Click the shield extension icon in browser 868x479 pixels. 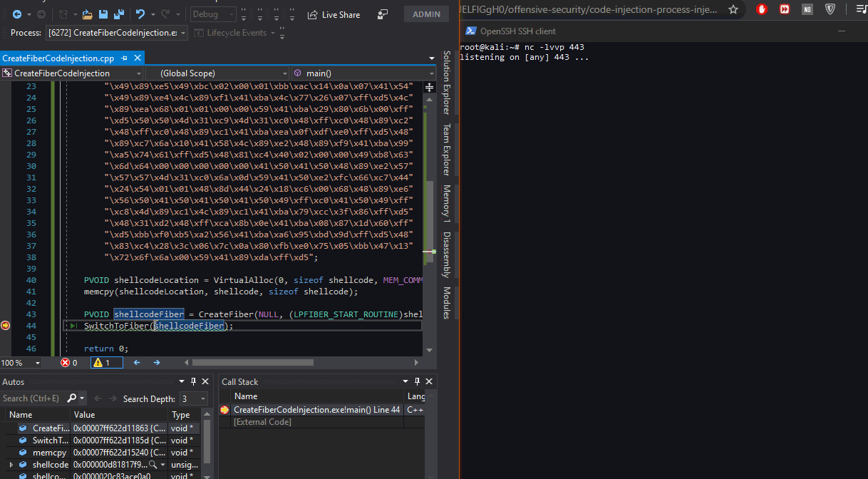pyautogui.click(x=830, y=9)
